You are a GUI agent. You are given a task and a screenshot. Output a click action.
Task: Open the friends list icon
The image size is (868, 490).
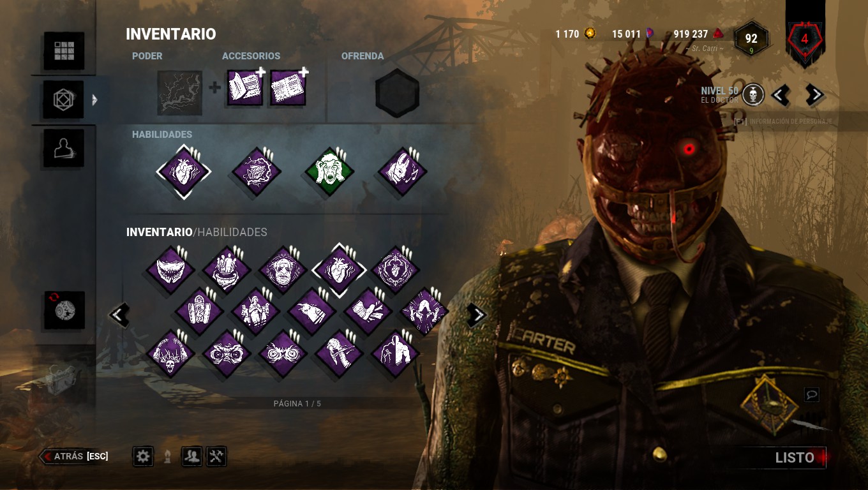click(x=192, y=456)
